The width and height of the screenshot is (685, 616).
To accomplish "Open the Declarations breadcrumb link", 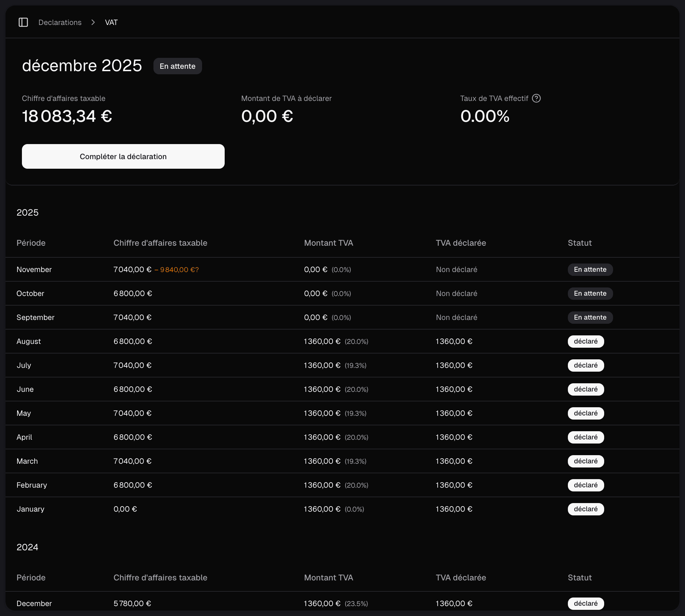I will [60, 22].
